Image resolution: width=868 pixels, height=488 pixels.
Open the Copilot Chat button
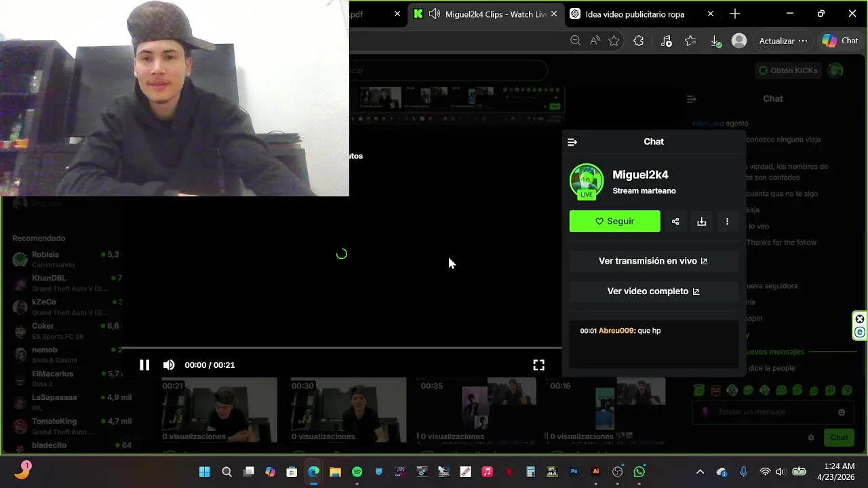pos(840,41)
